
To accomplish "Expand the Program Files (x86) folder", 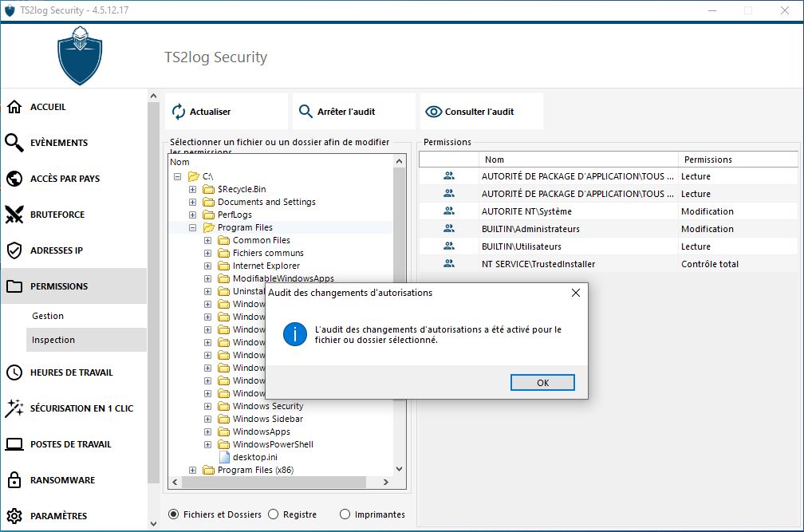I will pyautogui.click(x=192, y=470).
